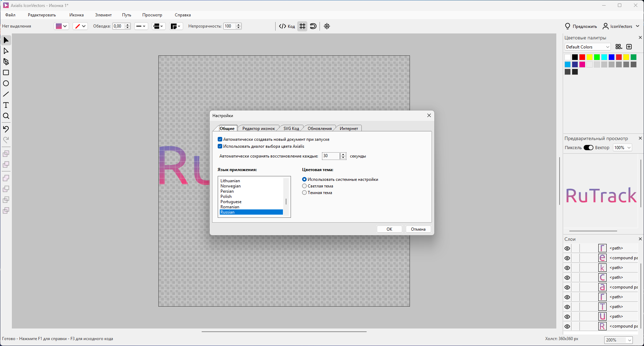Switch to the Обновления tab

(x=320, y=129)
